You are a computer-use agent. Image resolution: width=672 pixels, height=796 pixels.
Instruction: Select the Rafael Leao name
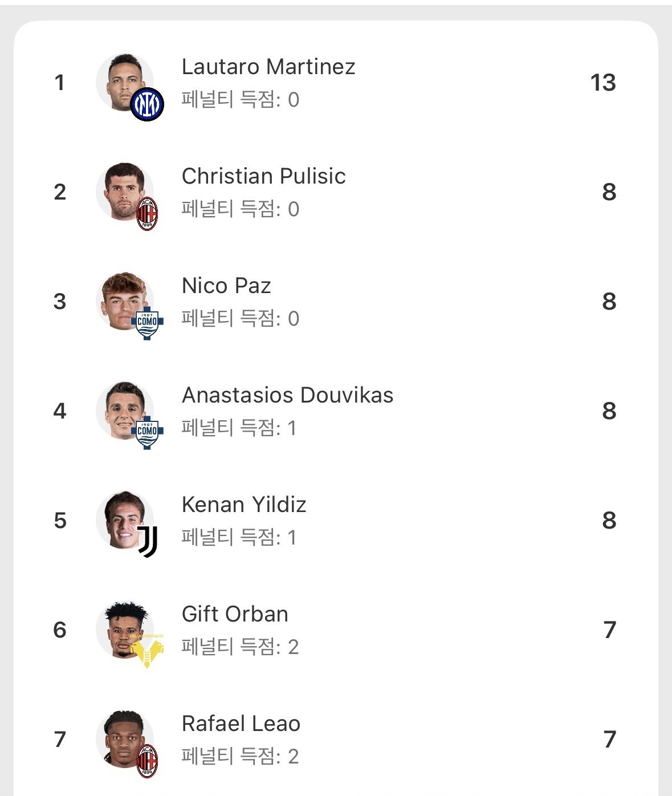(x=241, y=724)
